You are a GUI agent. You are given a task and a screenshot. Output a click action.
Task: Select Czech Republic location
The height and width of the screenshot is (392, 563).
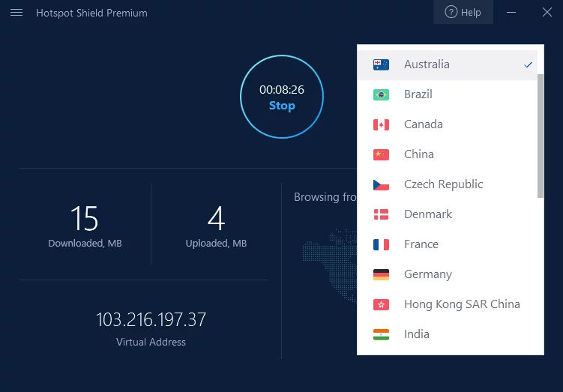click(x=447, y=184)
